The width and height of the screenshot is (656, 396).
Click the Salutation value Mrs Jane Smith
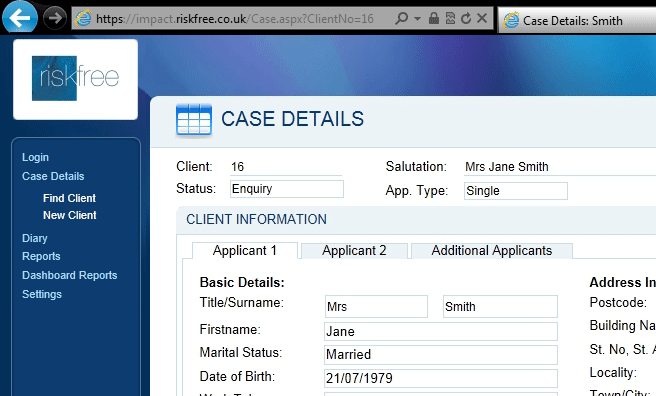507,167
